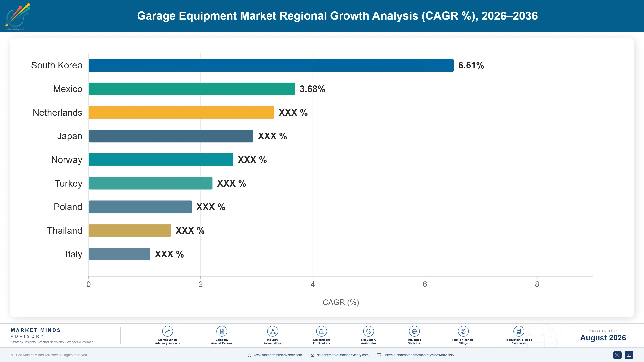
Task: Click the Poland axis label
Action: coord(68,207)
